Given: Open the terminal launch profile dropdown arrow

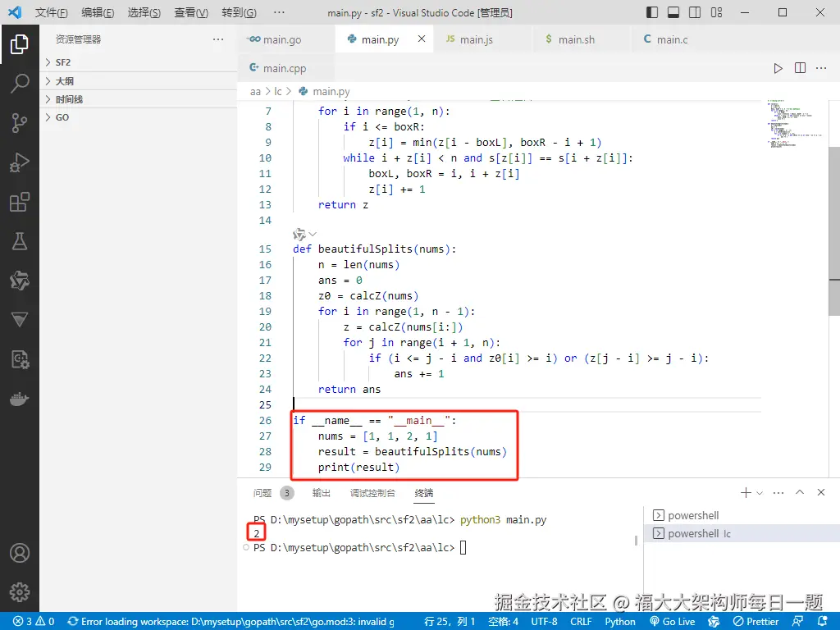Looking at the screenshot, I should point(759,493).
